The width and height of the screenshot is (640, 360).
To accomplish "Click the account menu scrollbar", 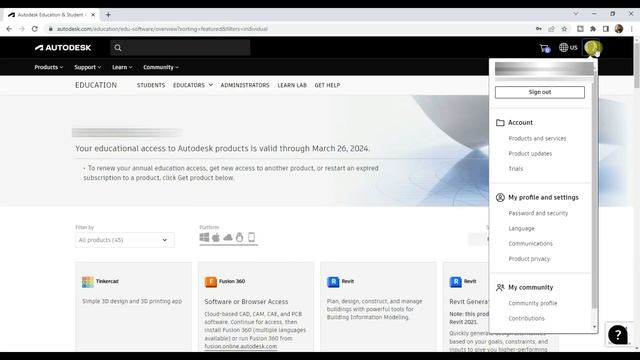I will pos(594,190).
